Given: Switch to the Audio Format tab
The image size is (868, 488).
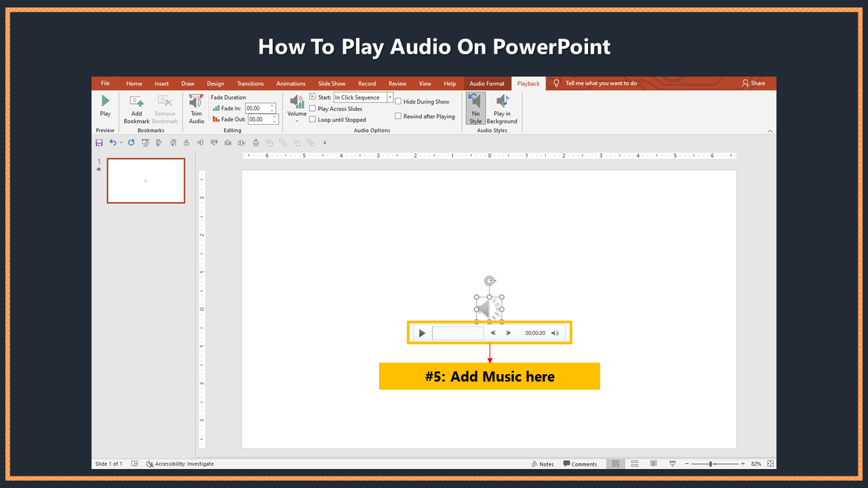Looking at the screenshot, I should pyautogui.click(x=487, y=83).
